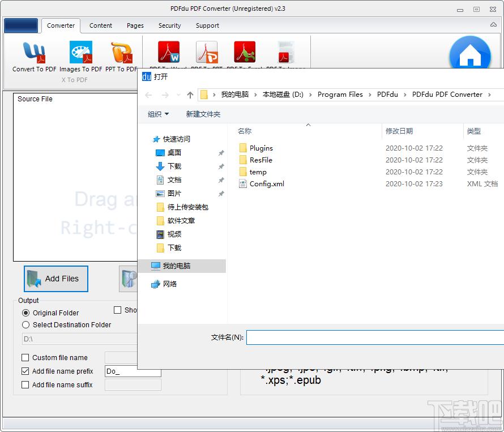Expand the breadcrumb root folder chevron
The width and height of the screenshot is (504, 432).
(x=214, y=95)
